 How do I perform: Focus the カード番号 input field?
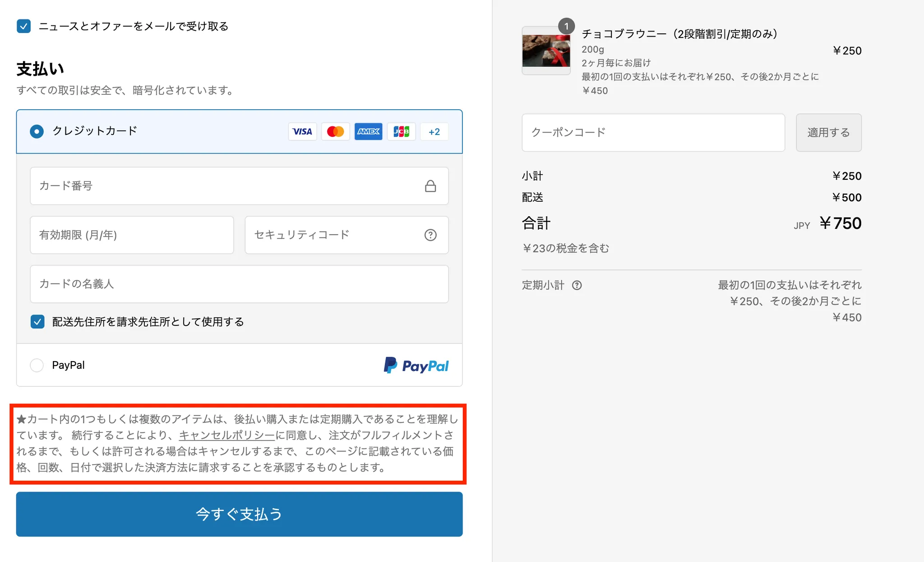click(226, 186)
